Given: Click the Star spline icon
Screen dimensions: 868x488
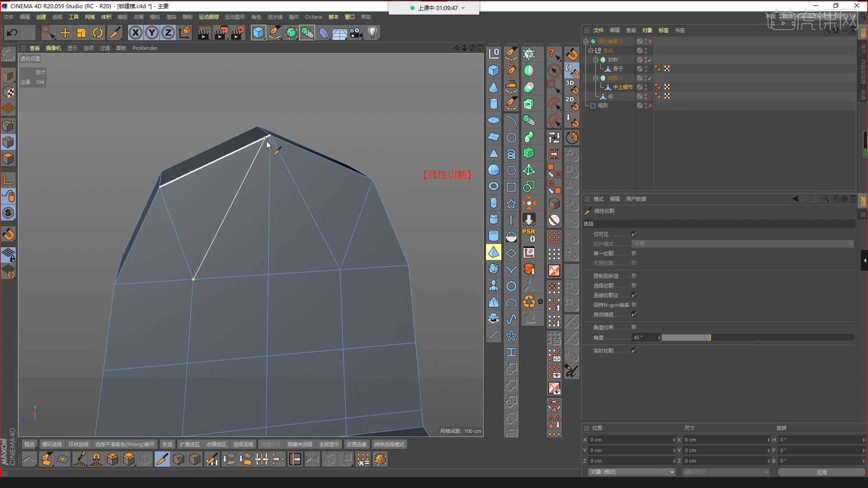Looking at the screenshot, I should (511, 204).
